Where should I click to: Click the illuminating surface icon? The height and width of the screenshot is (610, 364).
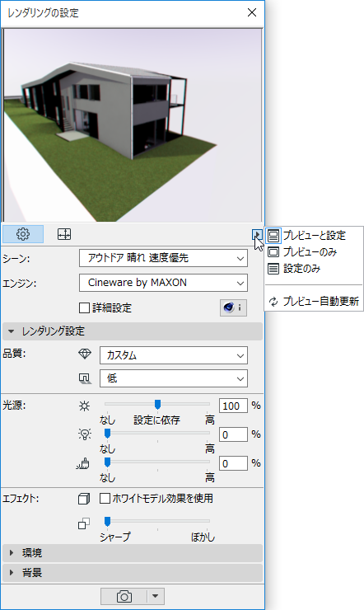click(x=83, y=463)
